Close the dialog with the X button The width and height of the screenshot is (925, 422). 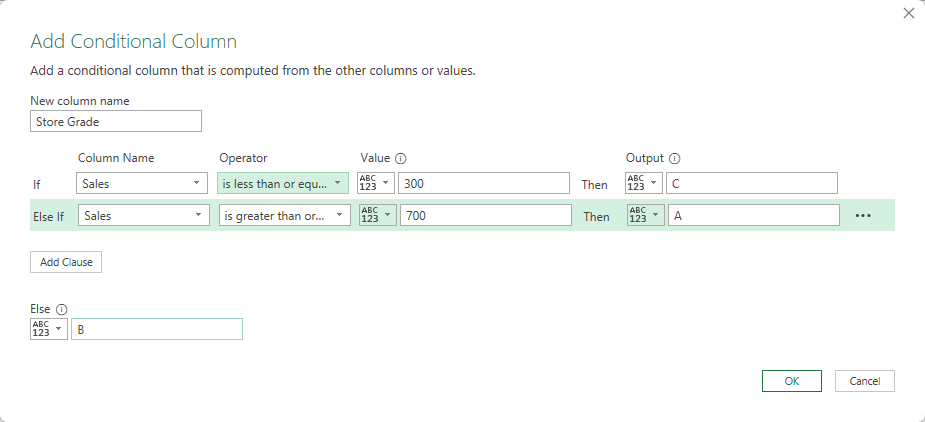908,13
